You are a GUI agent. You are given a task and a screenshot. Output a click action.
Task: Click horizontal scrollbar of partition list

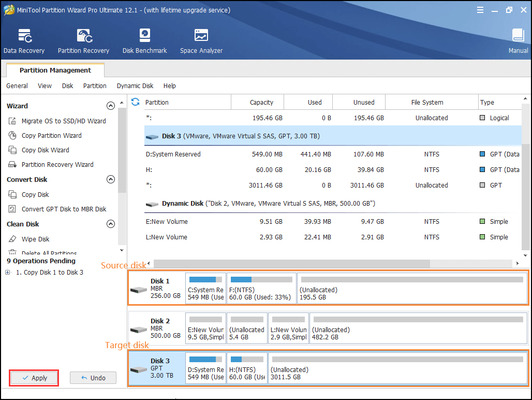pyautogui.click(x=292, y=263)
